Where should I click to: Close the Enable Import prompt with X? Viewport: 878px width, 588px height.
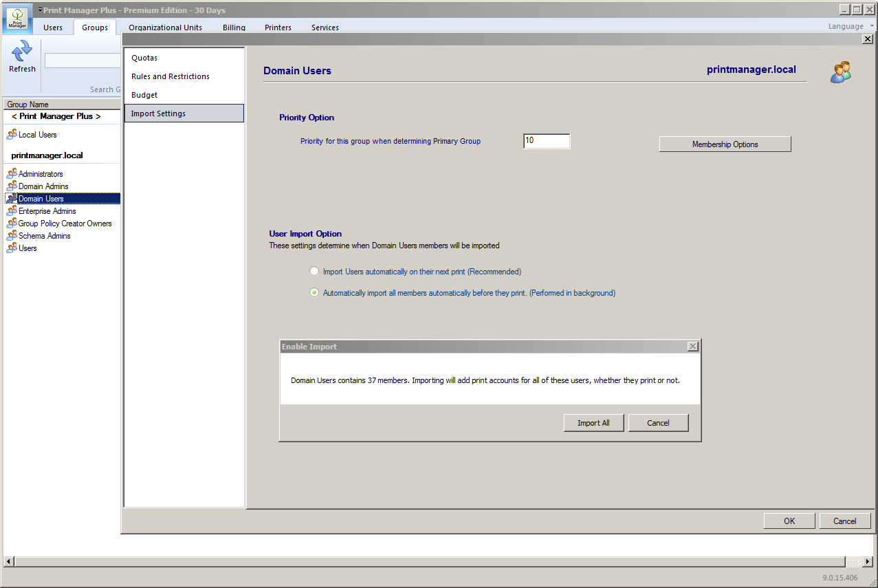(x=693, y=347)
